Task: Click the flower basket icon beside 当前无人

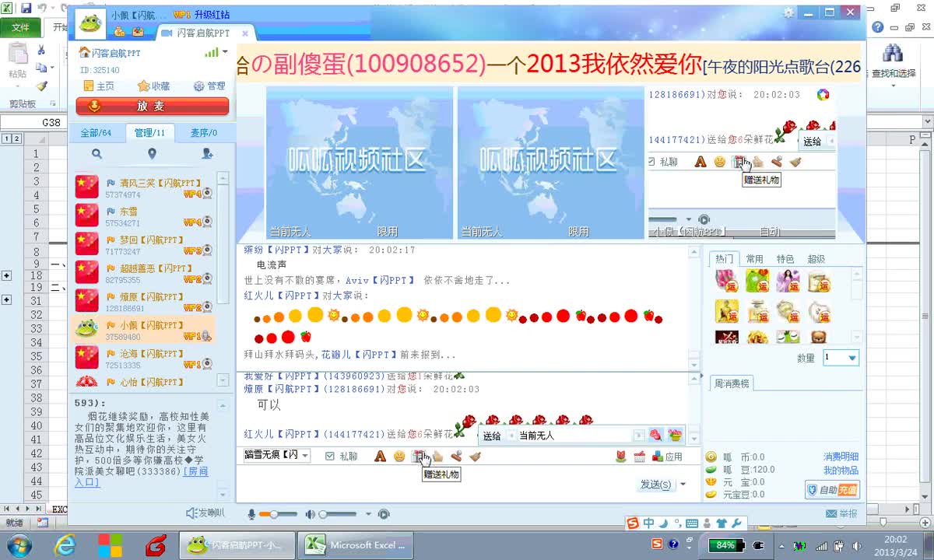Action: [x=674, y=436]
